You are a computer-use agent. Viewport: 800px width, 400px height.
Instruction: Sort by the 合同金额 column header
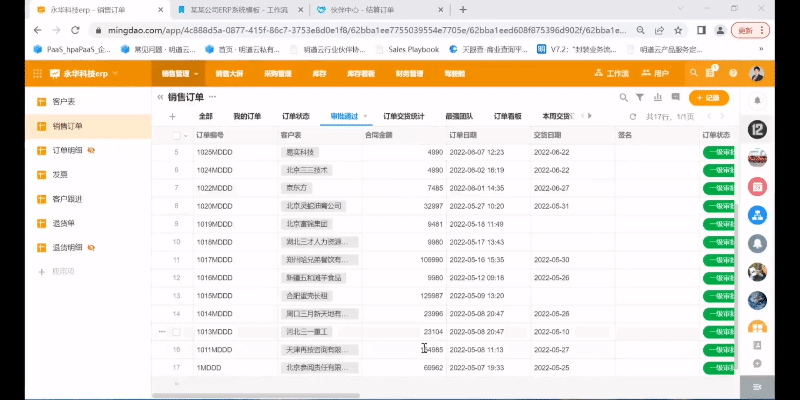click(404, 135)
